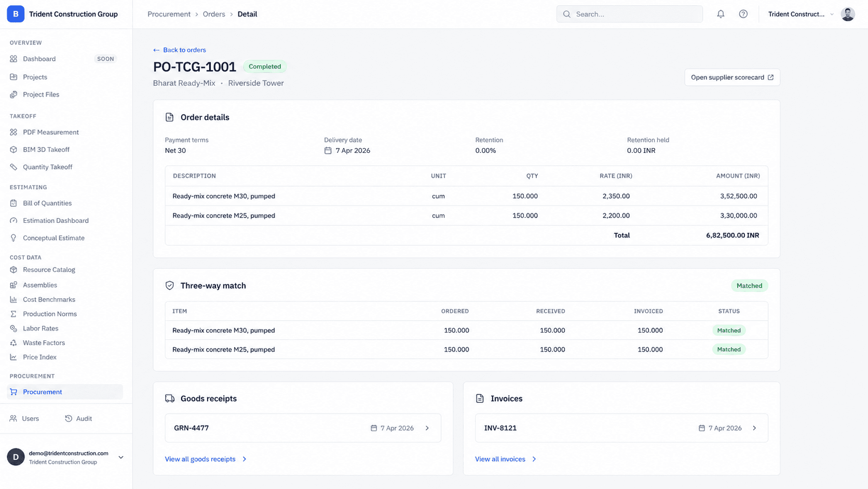Viewport: 868px width, 489px height.
Task: Click the Quantity Takeoff ruler icon
Action: click(x=13, y=167)
